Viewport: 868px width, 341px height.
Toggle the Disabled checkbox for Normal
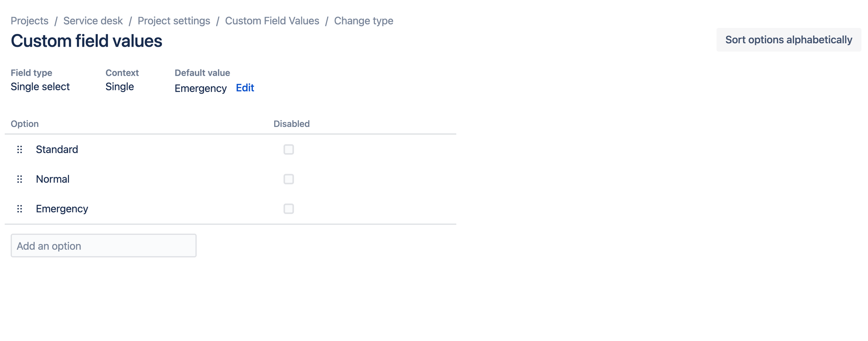tap(289, 179)
